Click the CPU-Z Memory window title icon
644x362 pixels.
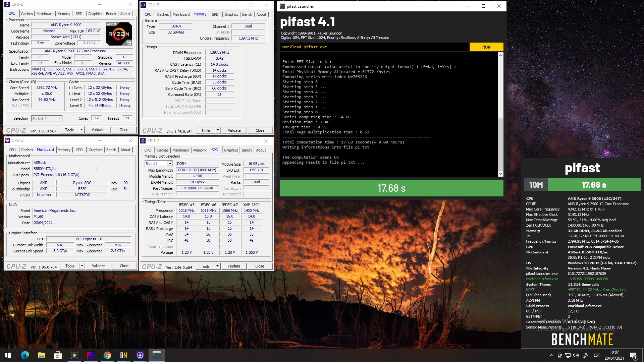(x=143, y=5)
